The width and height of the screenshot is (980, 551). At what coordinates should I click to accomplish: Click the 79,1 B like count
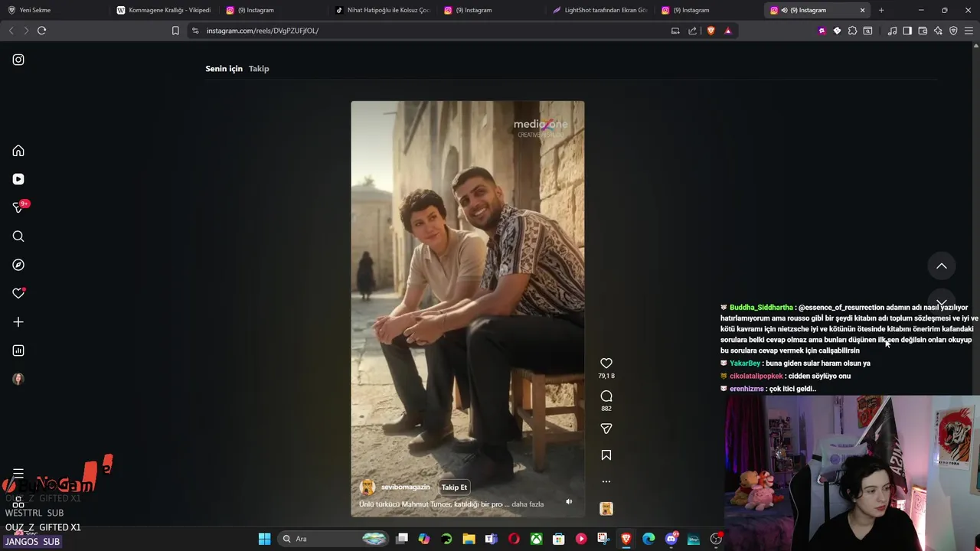[x=606, y=376]
